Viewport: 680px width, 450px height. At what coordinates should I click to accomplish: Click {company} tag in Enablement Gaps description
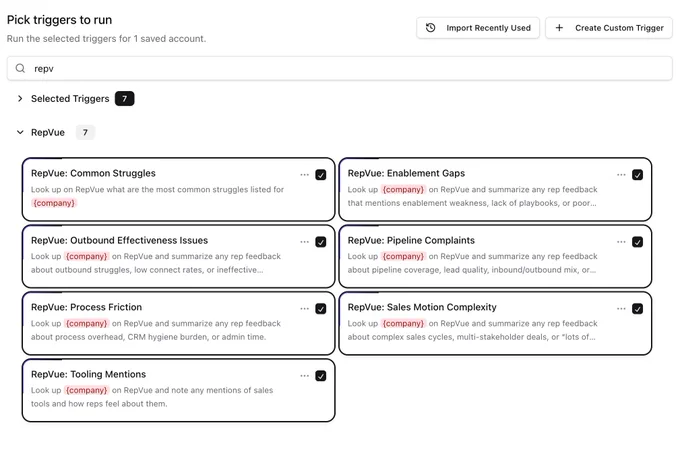click(403, 189)
